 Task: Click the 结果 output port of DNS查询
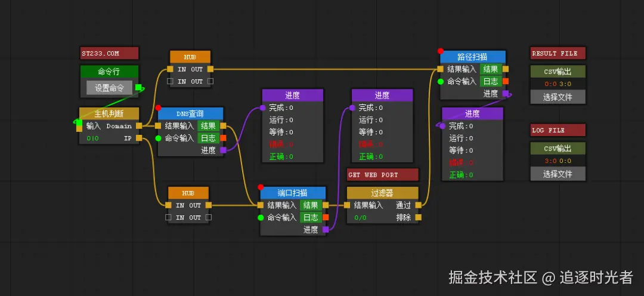[223, 126]
